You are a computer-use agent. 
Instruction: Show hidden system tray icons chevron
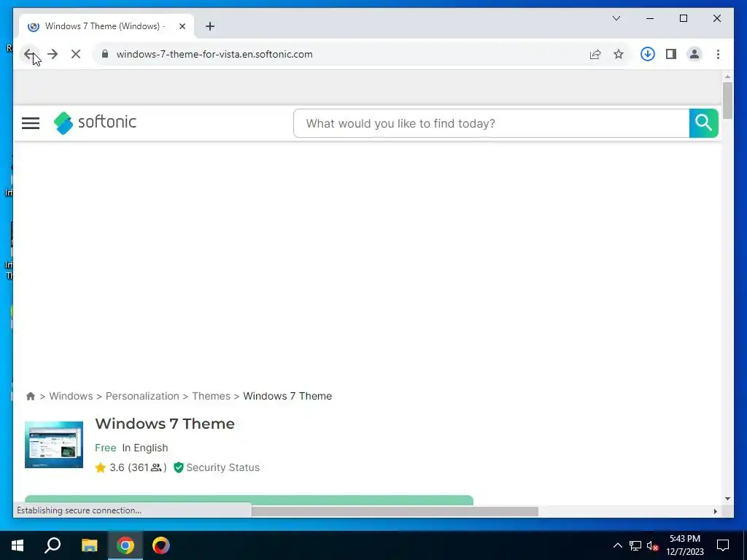point(617,545)
